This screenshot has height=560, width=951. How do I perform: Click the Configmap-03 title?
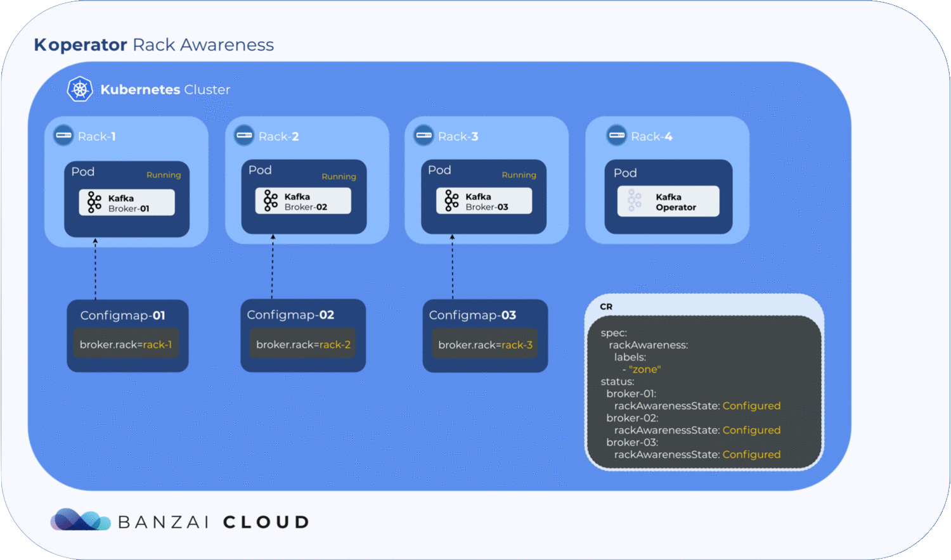pos(472,315)
